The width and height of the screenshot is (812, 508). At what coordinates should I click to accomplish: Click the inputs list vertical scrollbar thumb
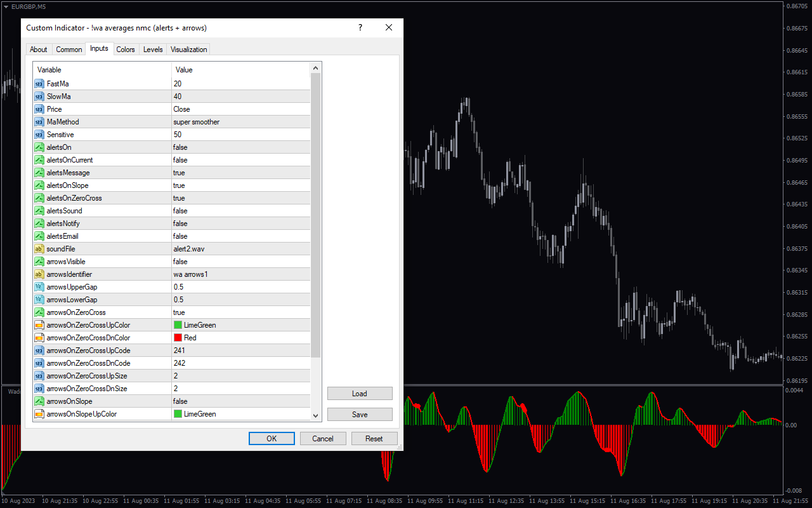pos(316,215)
